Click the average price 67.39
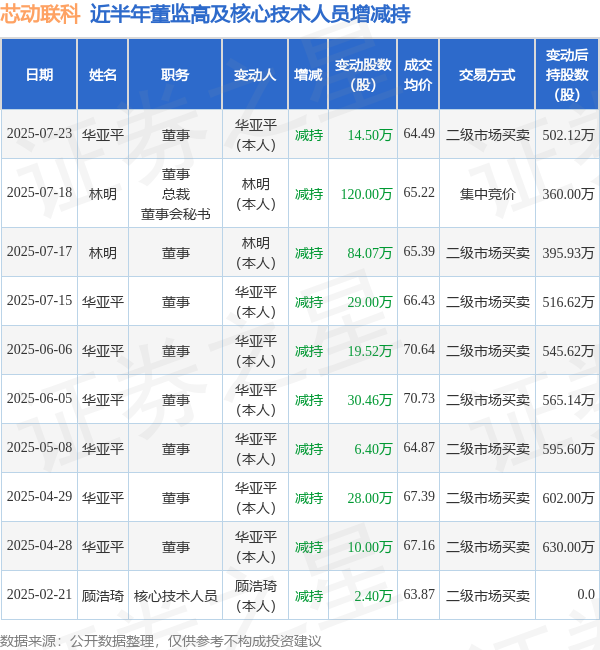Screen dimensions: 600x650 pyautogui.click(x=419, y=497)
